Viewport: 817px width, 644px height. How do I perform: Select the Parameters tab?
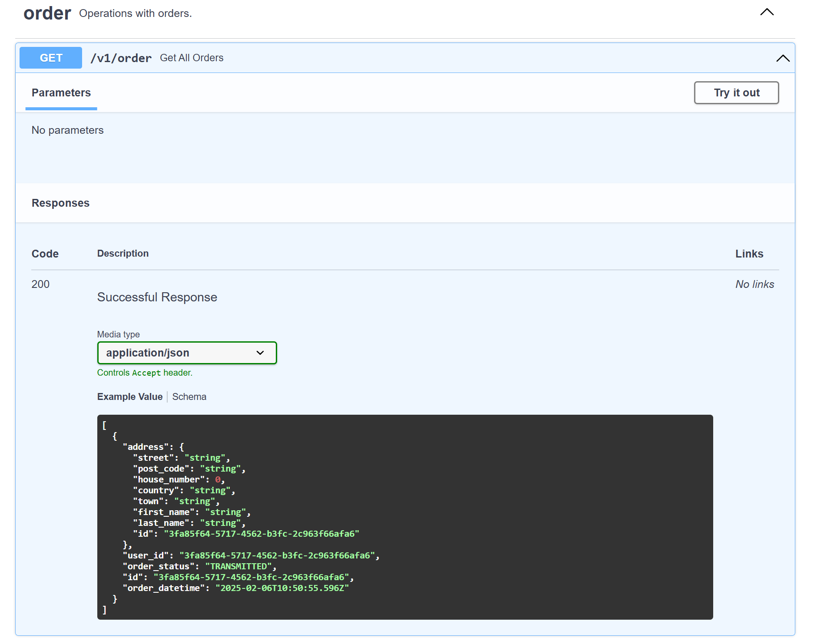pos(61,92)
